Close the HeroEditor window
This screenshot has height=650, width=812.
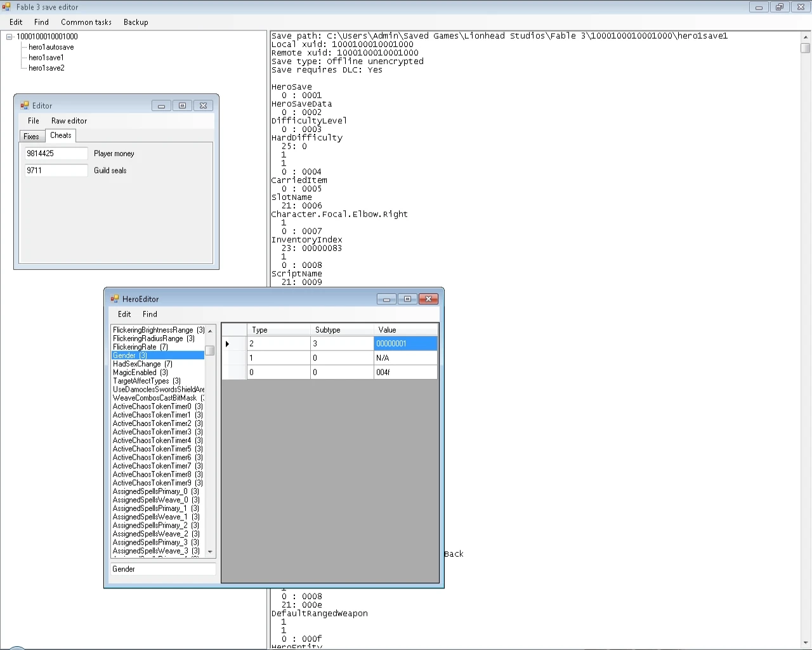tap(428, 299)
